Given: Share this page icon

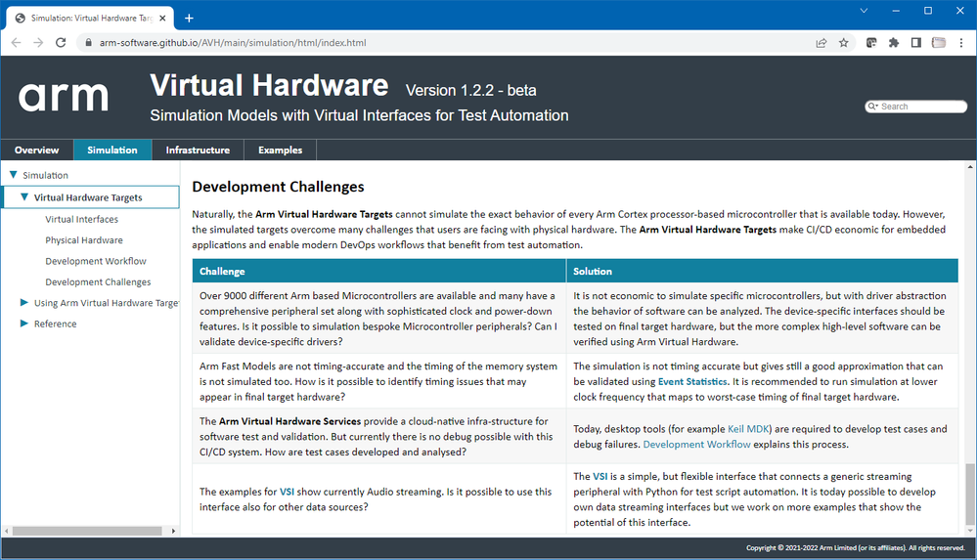Looking at the screenshot, I should tap(822, 42).
